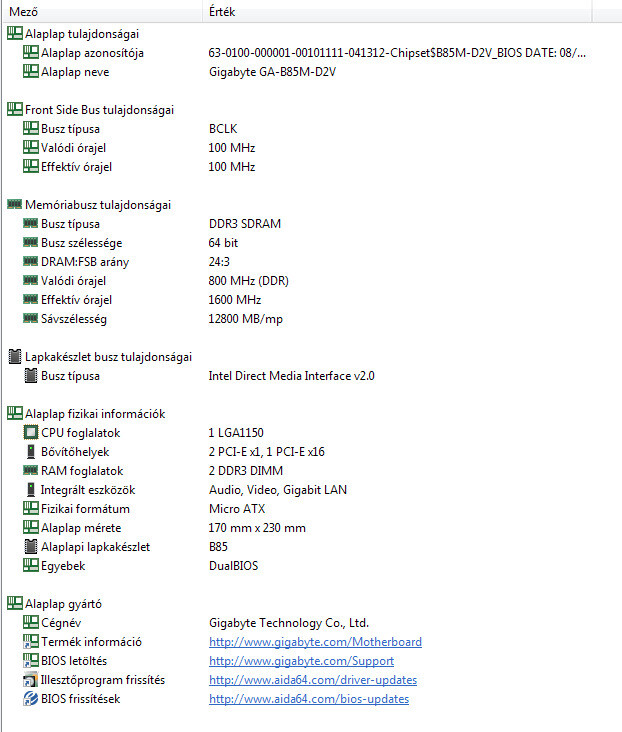Select the 170 mm x 230 mm value
Screen dimensions: 622x732
[257, 528]
